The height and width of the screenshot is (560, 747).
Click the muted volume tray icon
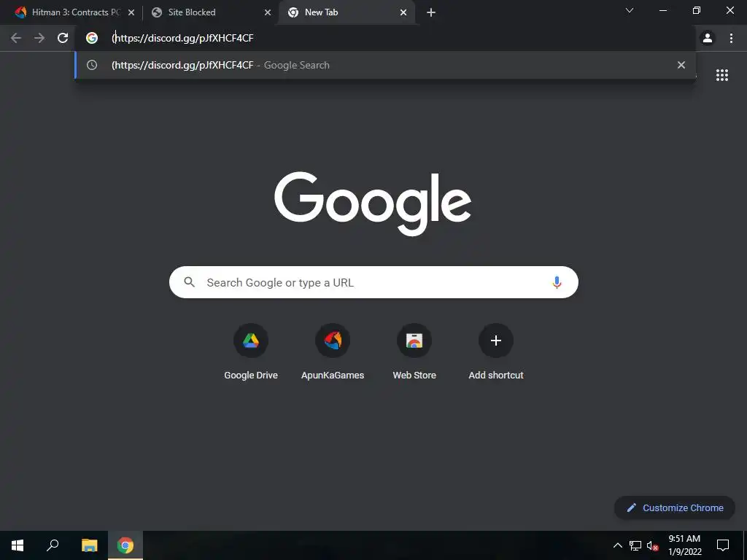coord(653,545)
